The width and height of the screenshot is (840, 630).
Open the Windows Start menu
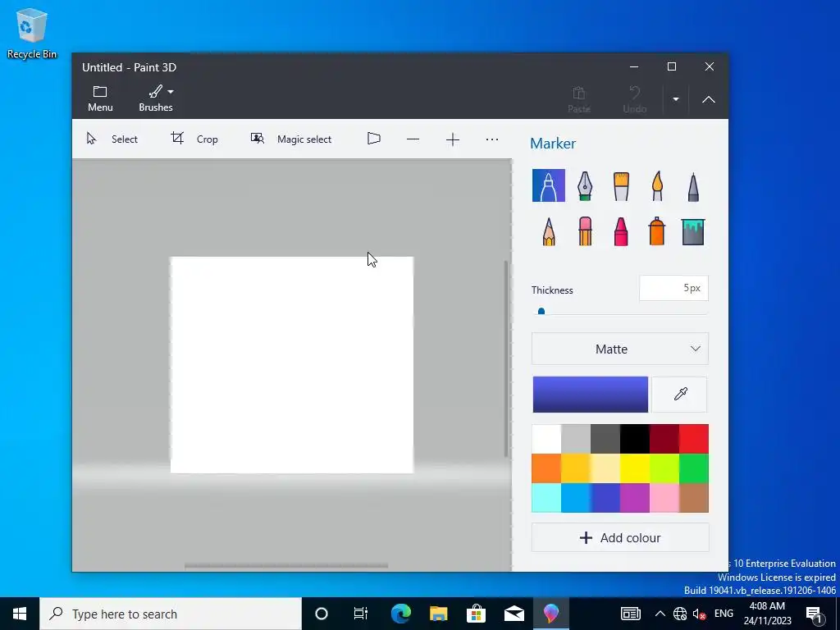pyautogui.click(x=20, y=614)
